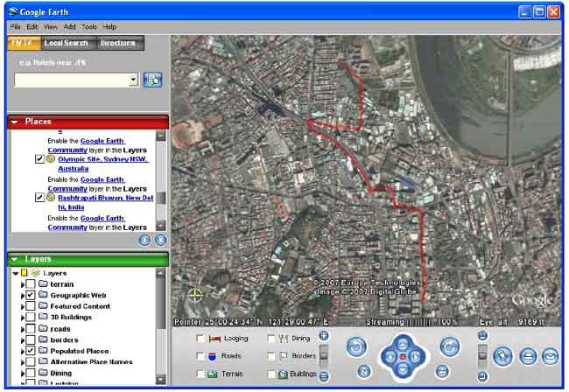Email the current view
The image size is (569, 392).
550,357
